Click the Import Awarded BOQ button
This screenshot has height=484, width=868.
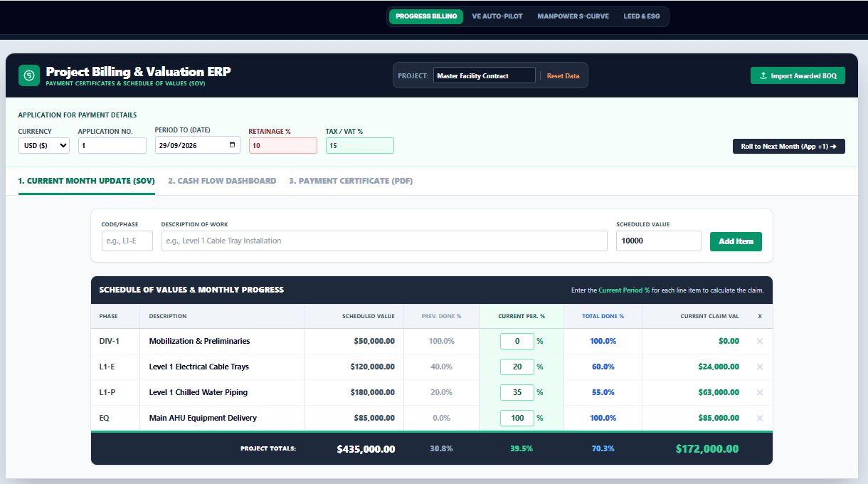click(798, 75)
